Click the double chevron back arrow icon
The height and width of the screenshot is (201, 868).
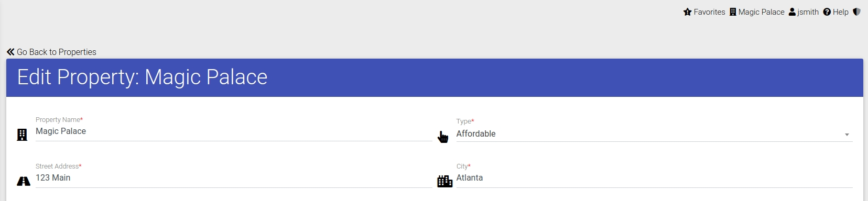tap(10, 52)
